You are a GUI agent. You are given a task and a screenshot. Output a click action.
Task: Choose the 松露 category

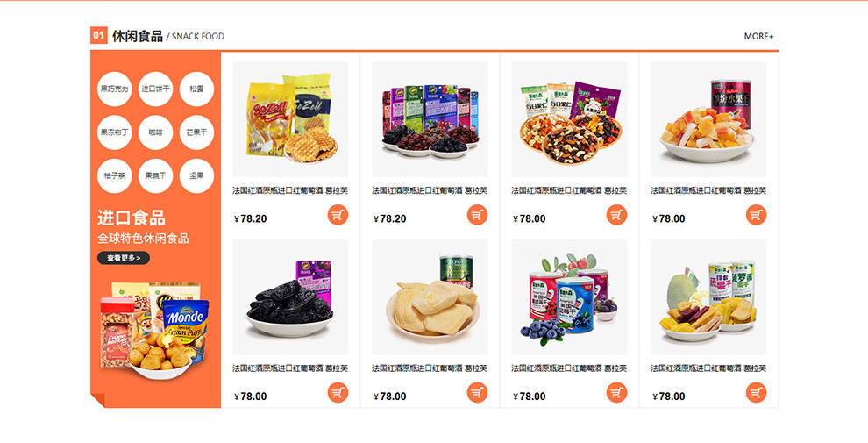pos(196,89)
